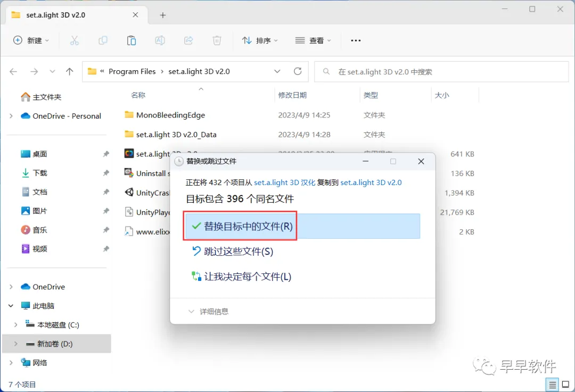Go forward with the right arrow
This screenshot has height=392, width=575.
point(34,71)
